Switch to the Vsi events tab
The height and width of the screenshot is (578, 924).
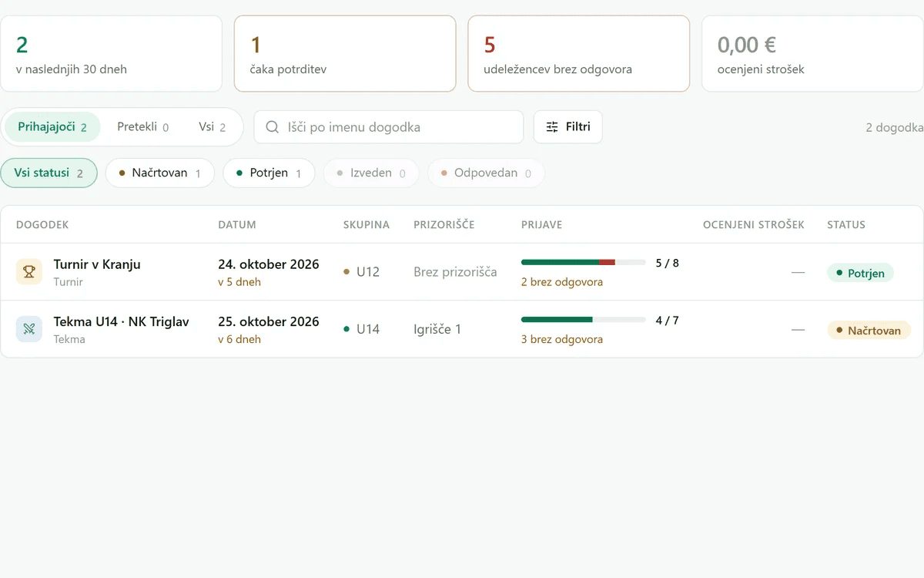[x=212, y=127]
